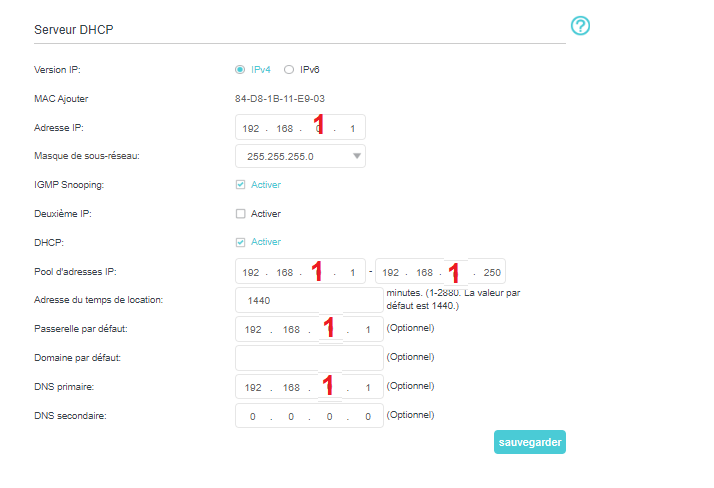Click the Adresse IP input field
Image resolution: width=714 pixels, height=488 pixels.
point(300,129)
